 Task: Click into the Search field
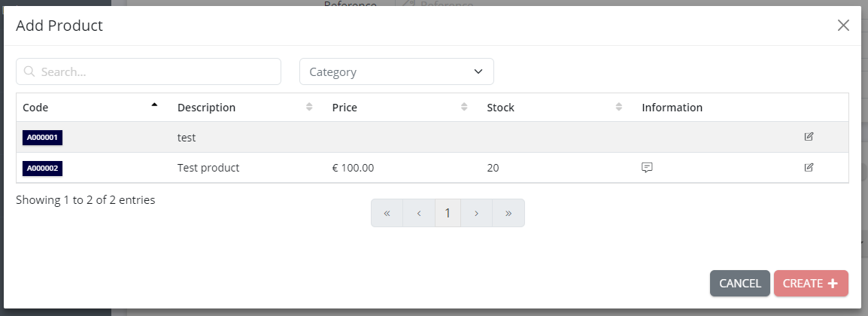pyautogui.click(x=148, y=71)
